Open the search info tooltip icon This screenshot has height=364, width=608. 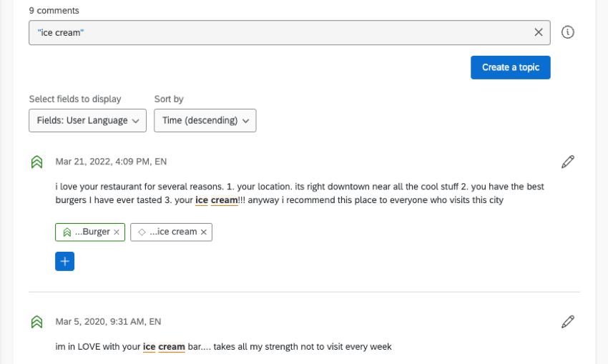click(568, 32)
